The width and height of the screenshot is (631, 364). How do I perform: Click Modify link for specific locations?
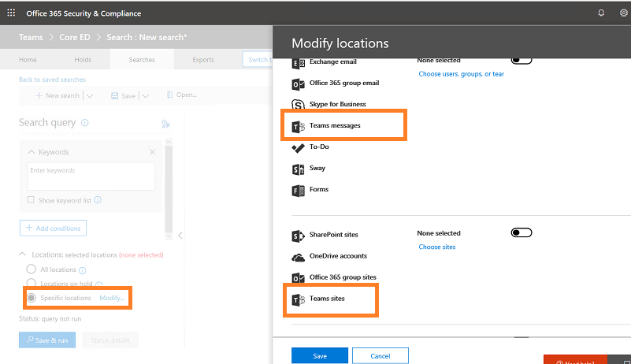pyautogui.click(x=112, y=298)
